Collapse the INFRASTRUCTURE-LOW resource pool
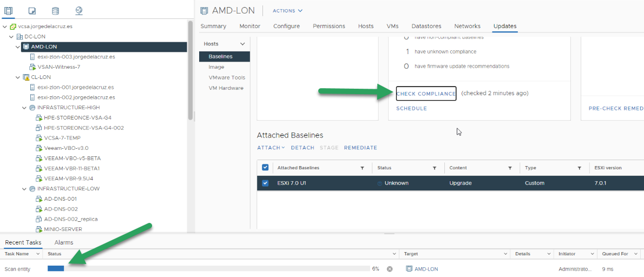Screen dimensions: 644x277 pos(24,189)
